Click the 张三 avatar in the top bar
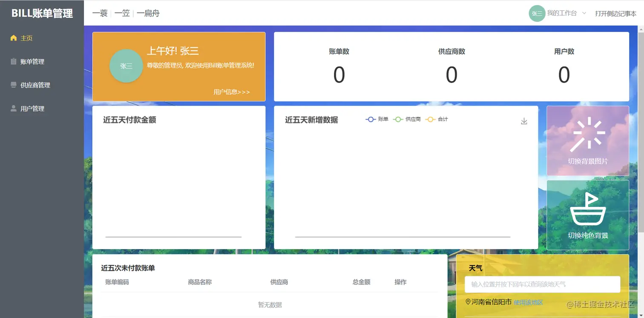The image size is (644, 318). coord(537,13)
